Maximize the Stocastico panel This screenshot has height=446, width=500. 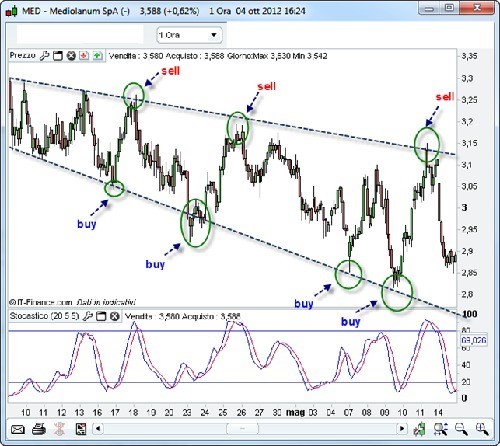(101, 316)
